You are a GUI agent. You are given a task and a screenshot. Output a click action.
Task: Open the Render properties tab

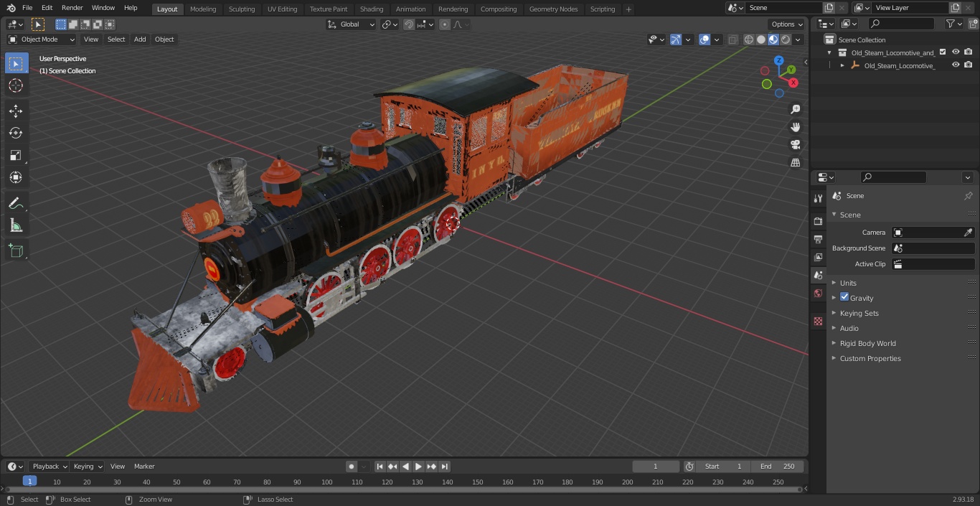click(x=818, y=221)
